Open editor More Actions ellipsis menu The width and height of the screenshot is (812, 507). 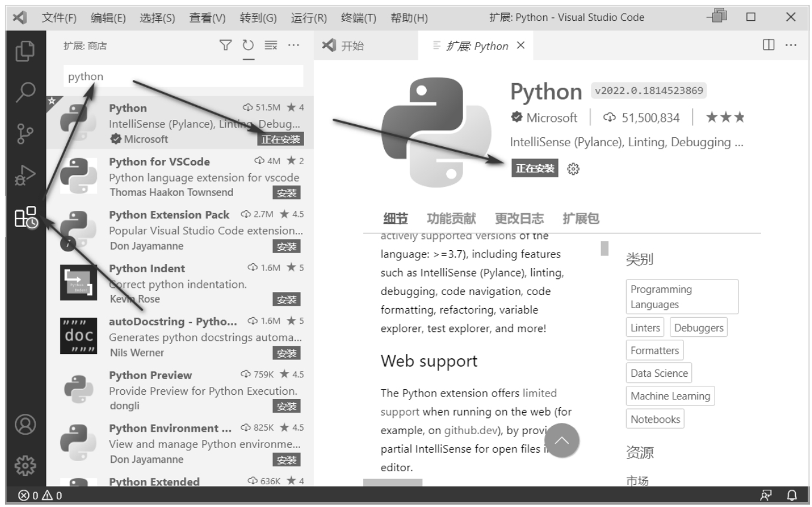click(x=790, y=46)
